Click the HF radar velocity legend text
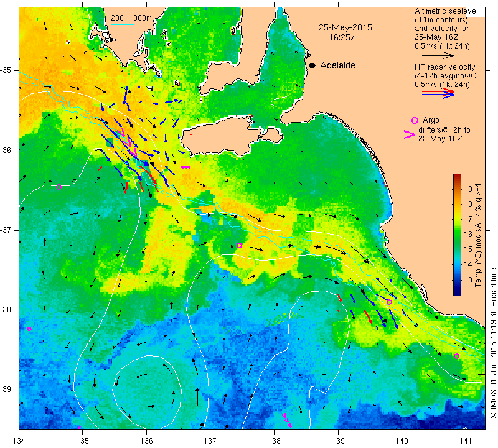498x448 pixels. (444, 67)
